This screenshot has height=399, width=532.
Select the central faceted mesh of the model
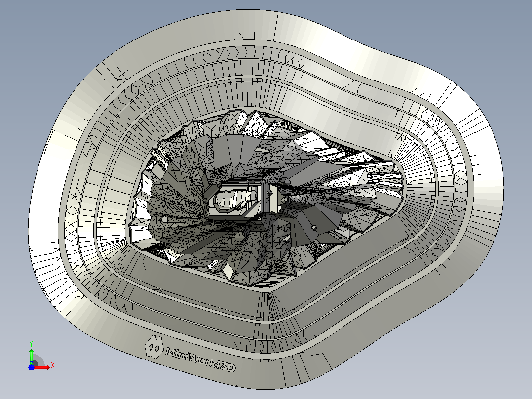point(268,198)
